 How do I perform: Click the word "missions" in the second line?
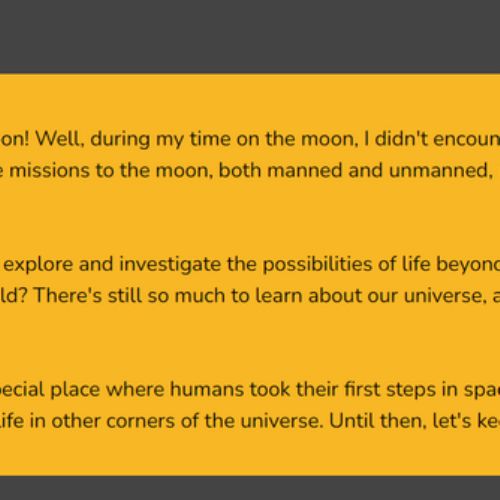[50, 170]
